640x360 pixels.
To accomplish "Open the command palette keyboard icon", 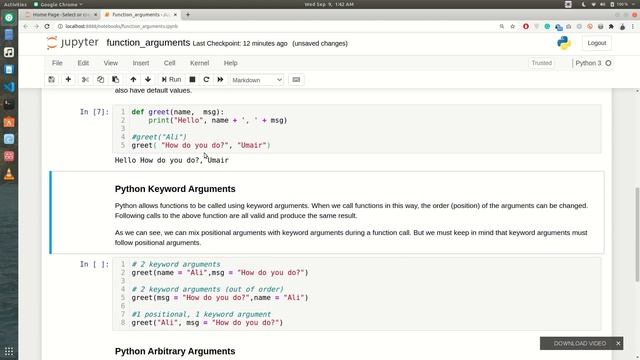I will click(x=296, y=80).
